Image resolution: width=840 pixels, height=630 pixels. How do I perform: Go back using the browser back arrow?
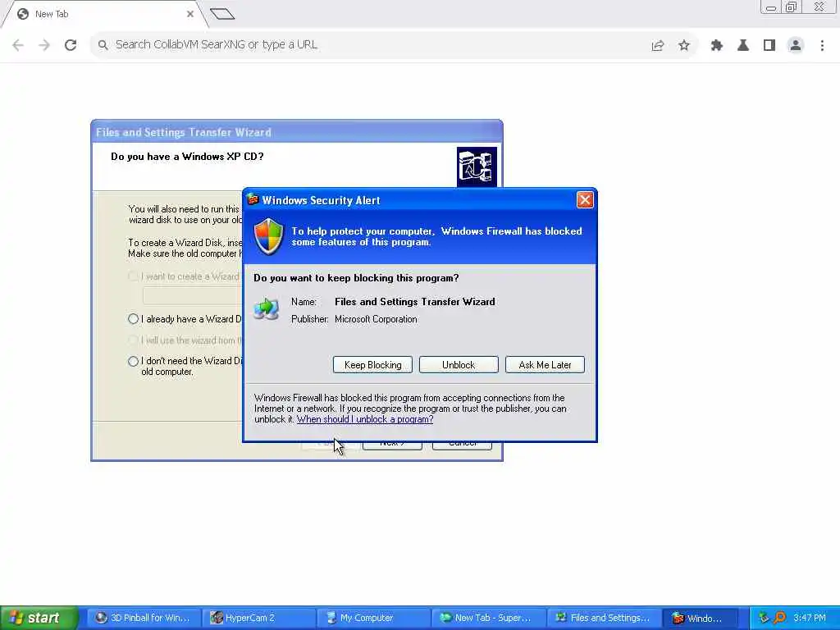pos(18,45)
